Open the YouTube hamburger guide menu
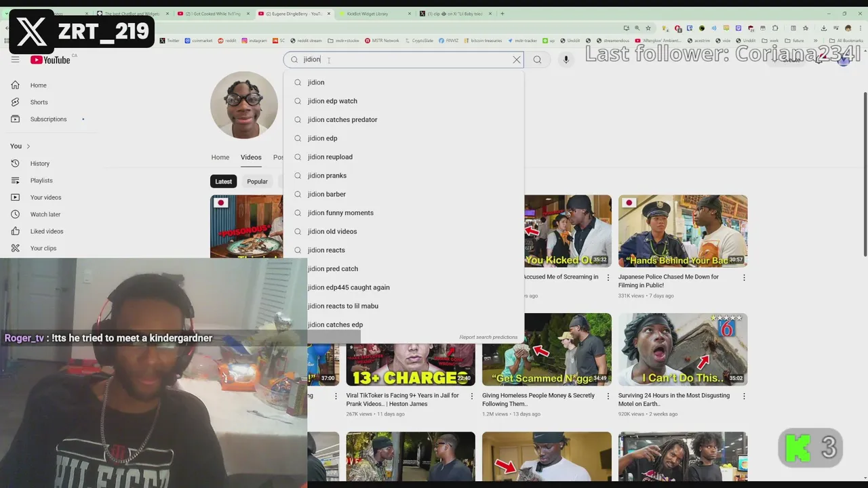Screen dimensions: 868x488 [x=15, y=60]
